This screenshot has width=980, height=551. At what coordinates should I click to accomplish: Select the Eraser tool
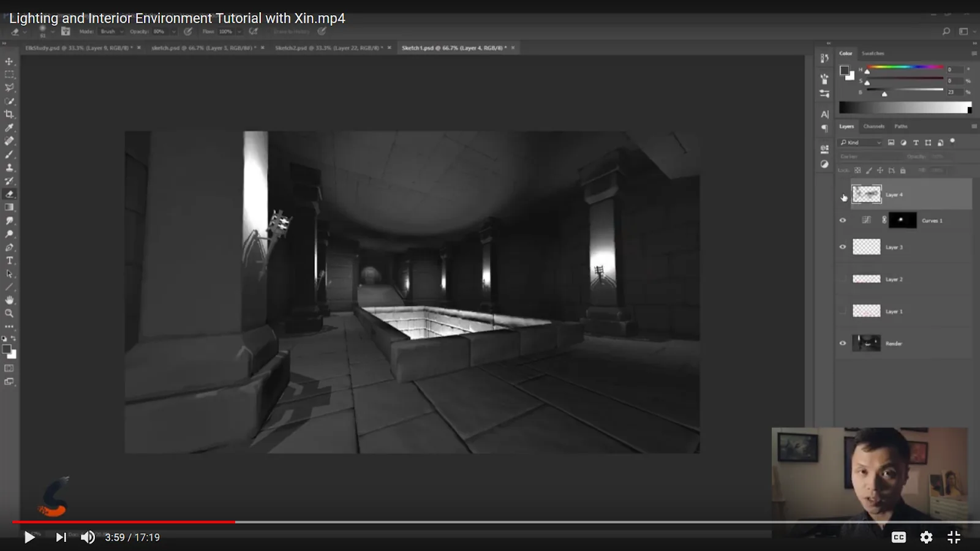coord(9,194)
